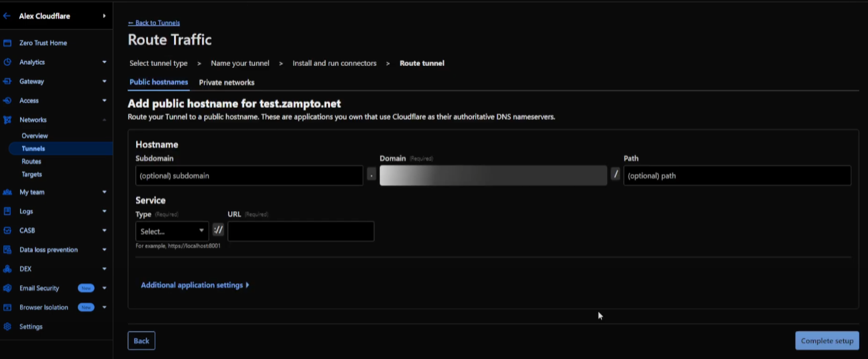868x359 pixels.
Task: Click the Analytics sidebar icon
Action: click(x=7, y=62)
